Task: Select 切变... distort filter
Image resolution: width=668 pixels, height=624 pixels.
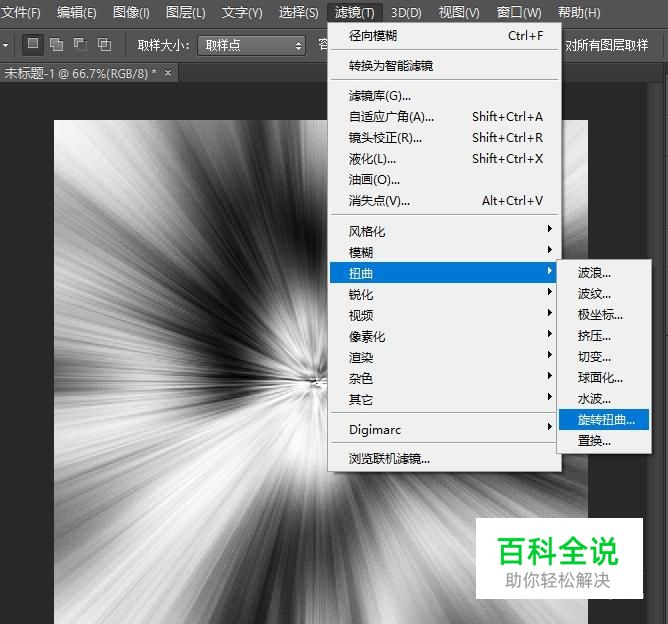Action: click(x=604, y=357)
